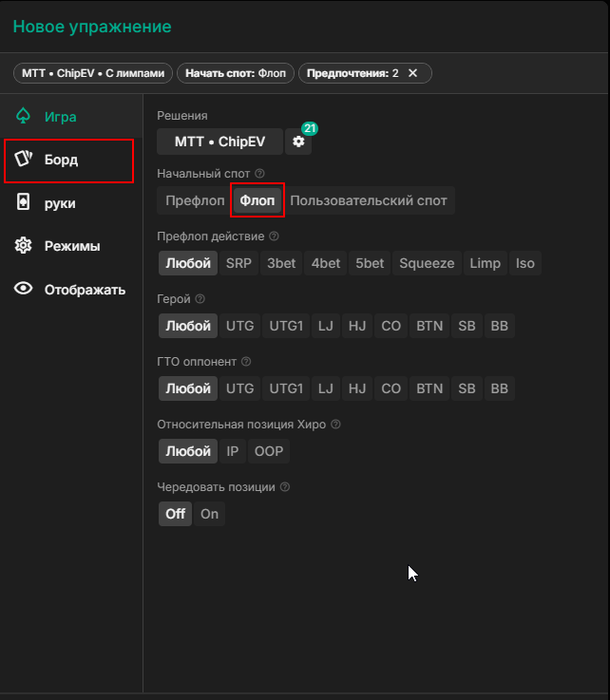Open the solutions settings gear icon
610x700 pixels.
point(298,142)
